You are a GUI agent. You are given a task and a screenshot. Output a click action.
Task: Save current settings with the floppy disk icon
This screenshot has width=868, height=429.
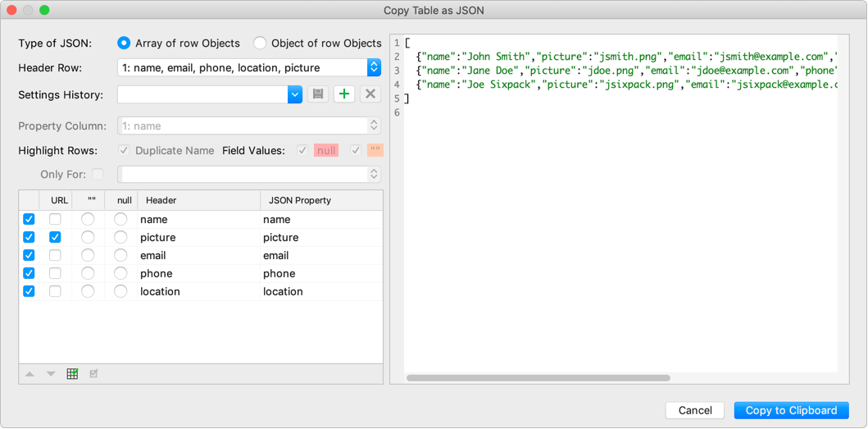click(x=318, y=94)
